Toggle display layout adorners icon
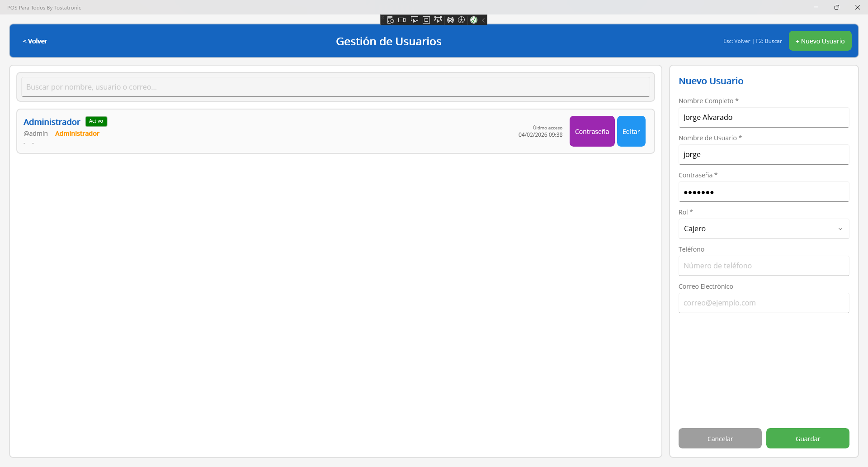This screenshot has width=868, height=467. click(426, 20)
